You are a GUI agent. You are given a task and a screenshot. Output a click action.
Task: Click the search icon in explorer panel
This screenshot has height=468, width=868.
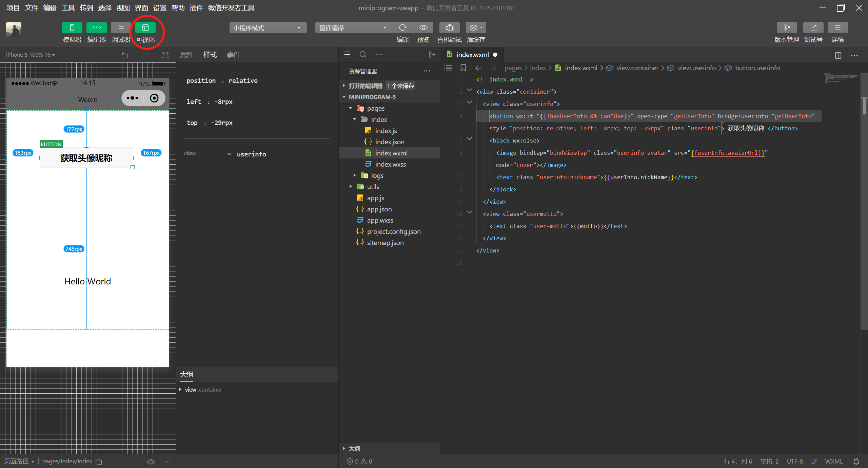(363, 54)
